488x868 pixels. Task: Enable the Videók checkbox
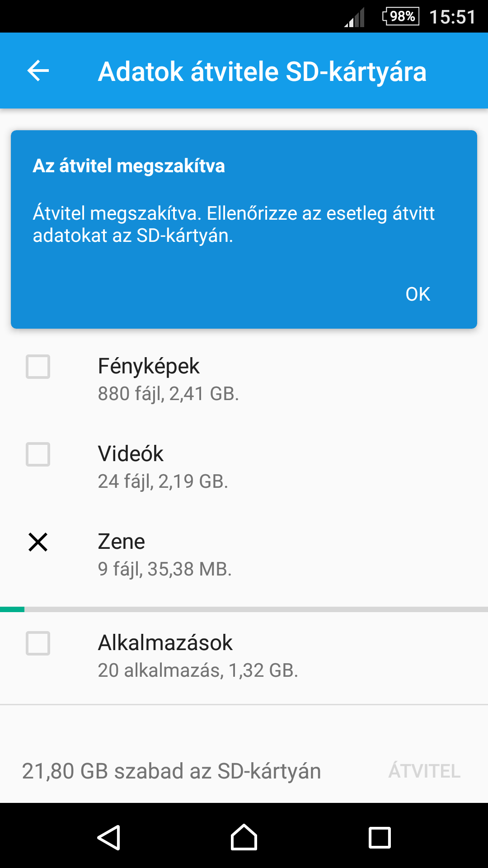pyautogui.click(x=38, y=454)
